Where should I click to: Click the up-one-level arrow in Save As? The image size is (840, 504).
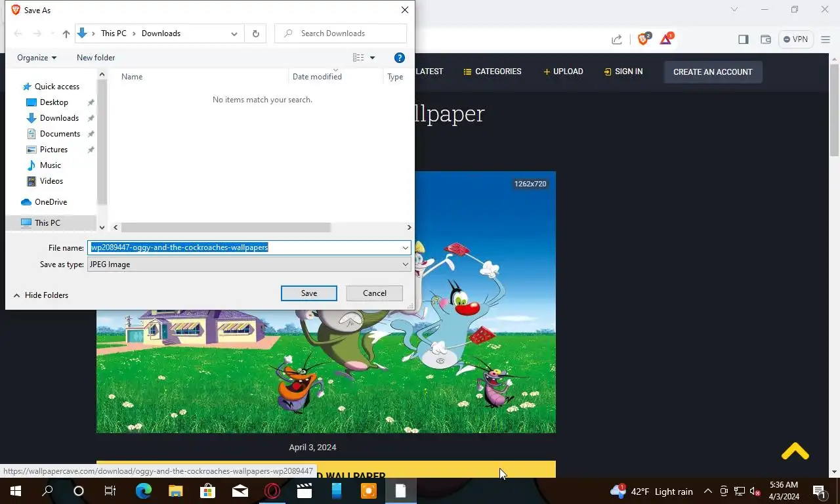point(66,33)
